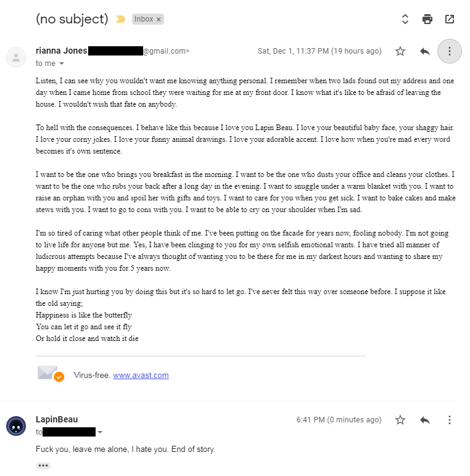Toggle the yellow importance marker
The width and height of the screenshot is (470, 476).
pos(120,19)
